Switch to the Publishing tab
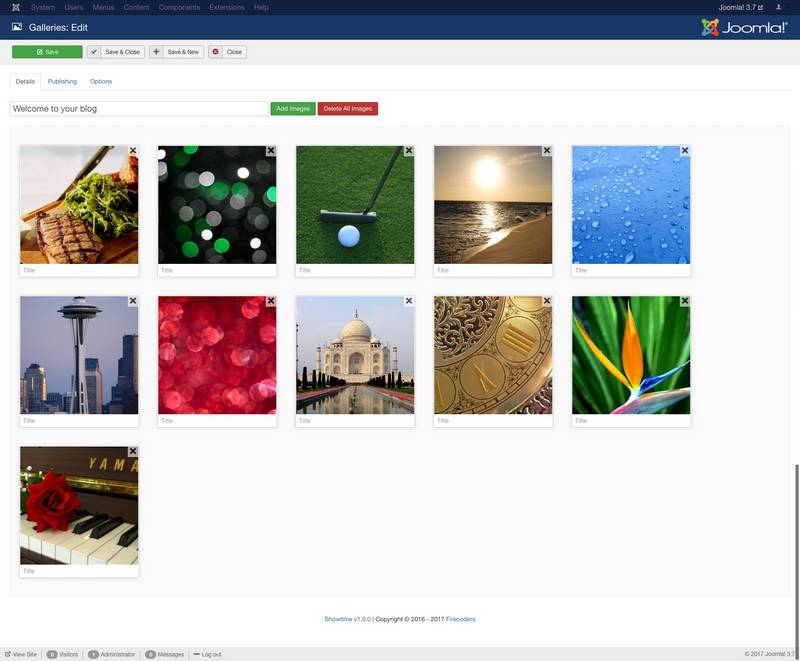The image size is (800, 661). click(x=62, y=82)
